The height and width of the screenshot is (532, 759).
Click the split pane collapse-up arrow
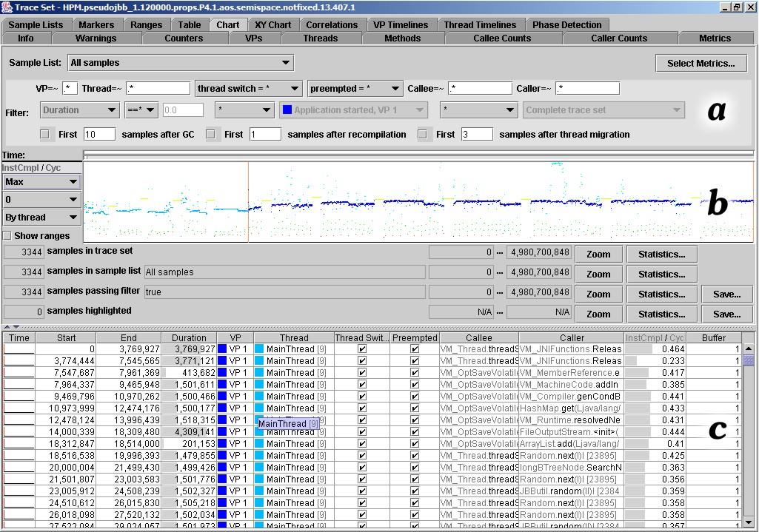pyautogui.click(x=7, y=327)
